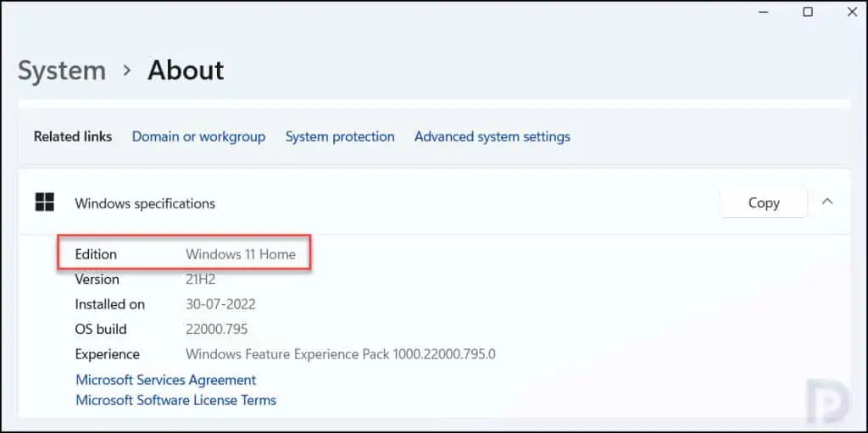Open Advanced system settings link
Screen dimensions: 868x433
coord(492,136)
